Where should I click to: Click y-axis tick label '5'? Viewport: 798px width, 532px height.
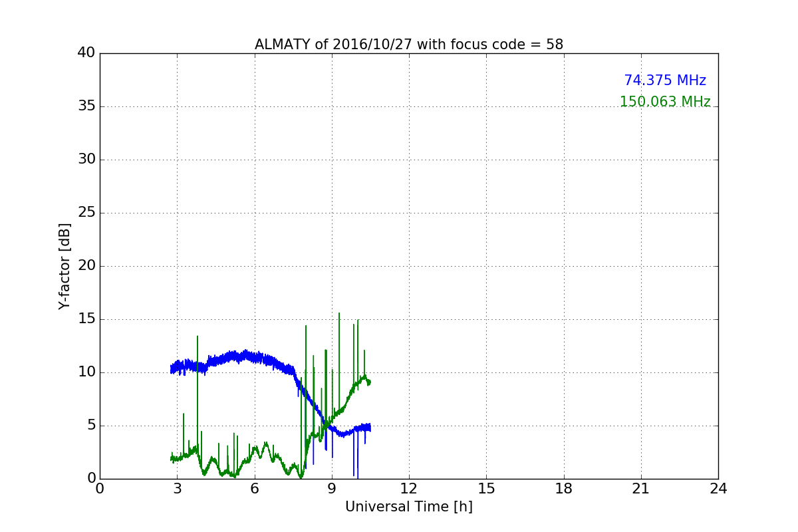(x=90, y=426)
